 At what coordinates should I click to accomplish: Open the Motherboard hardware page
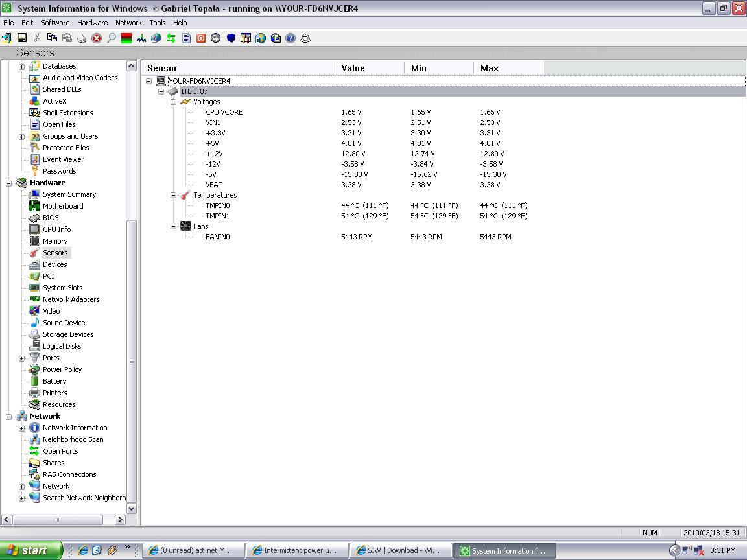coord(63,206)
